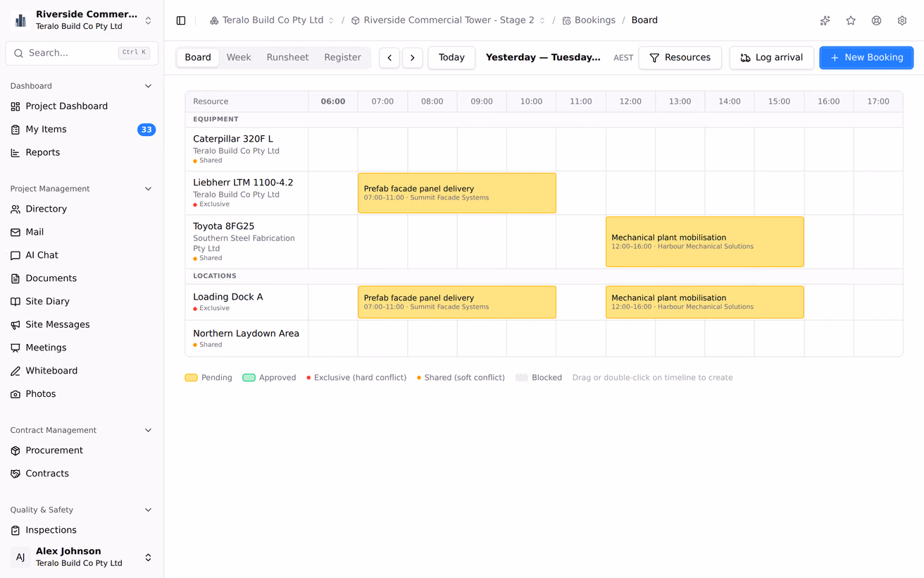924x578 pixels.
Task: Click the Site Diary book icon
Action: pyautogui.click(x=15, y=302)
